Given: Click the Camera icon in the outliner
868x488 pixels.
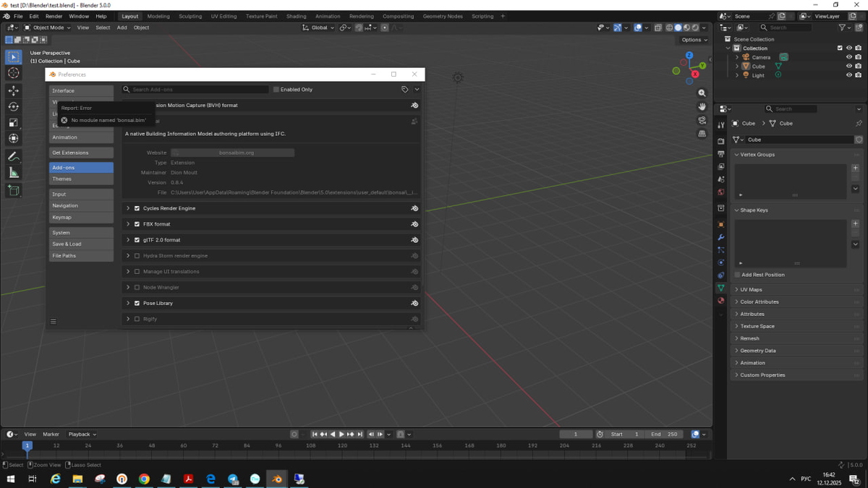Looking at the screenshot, I should click(746, 57).
